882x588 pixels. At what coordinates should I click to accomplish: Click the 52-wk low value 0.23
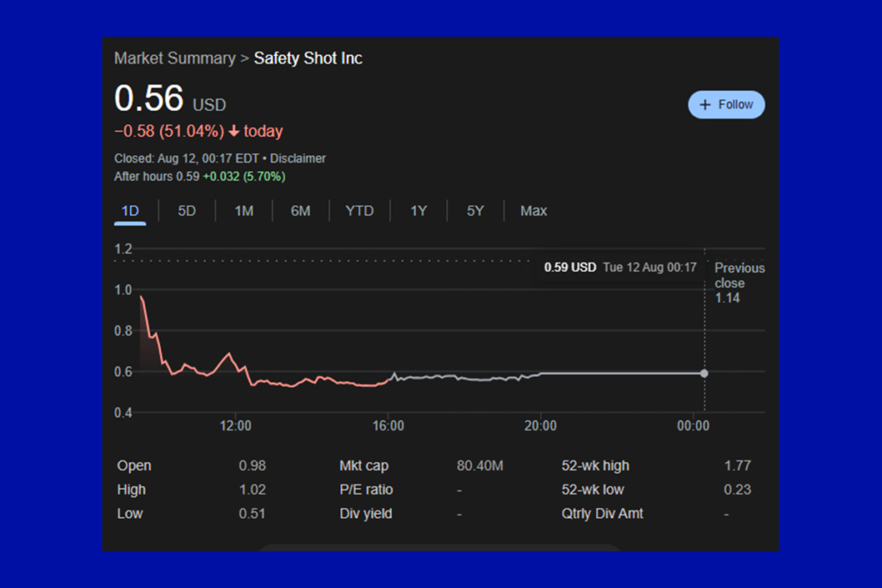point(737,490)
